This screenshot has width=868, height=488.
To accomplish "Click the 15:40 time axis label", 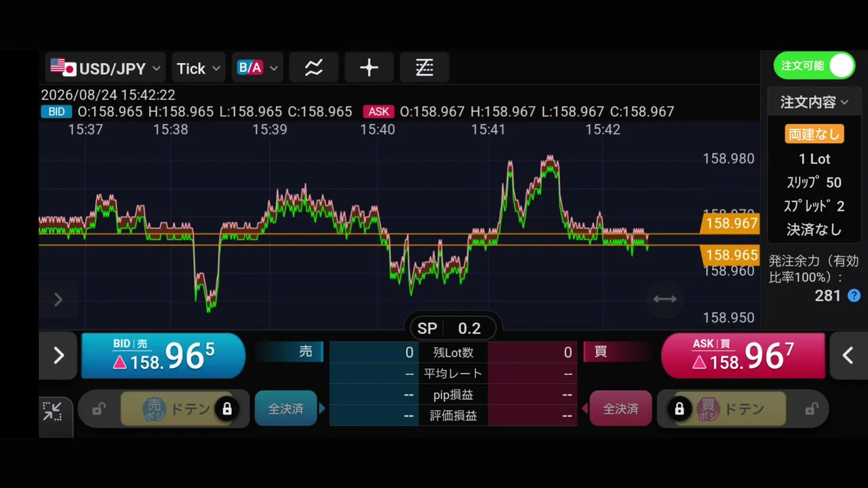I will 377,129.
